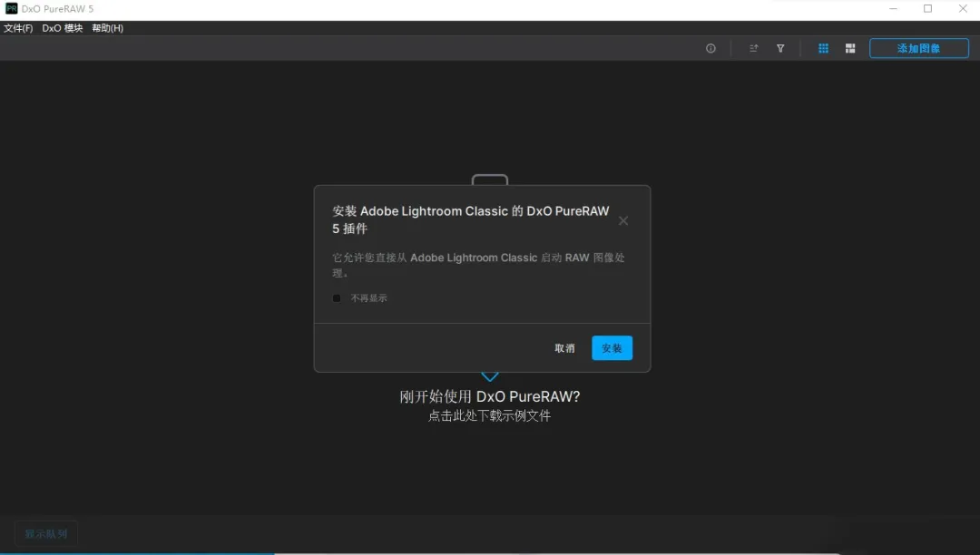980x555 pixels.
Task: Close the Lightroom plugin dialog with X
Action: coord(623,220)
